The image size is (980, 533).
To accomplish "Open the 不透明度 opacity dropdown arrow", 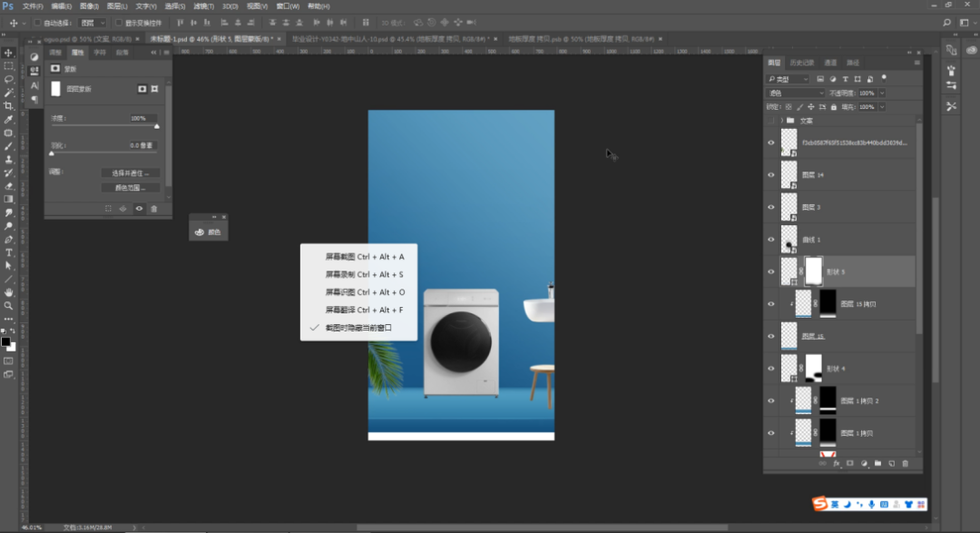I will click(882, 93).
